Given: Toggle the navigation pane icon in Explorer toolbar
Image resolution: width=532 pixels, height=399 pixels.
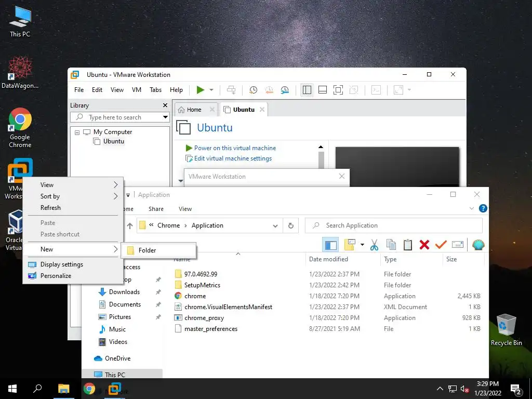Looking at the screenshot, I should tap(330, 245).
